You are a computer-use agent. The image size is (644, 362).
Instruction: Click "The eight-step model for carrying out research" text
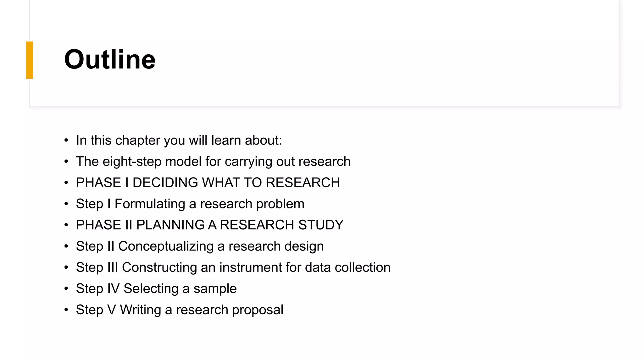(x=213, y=162)
